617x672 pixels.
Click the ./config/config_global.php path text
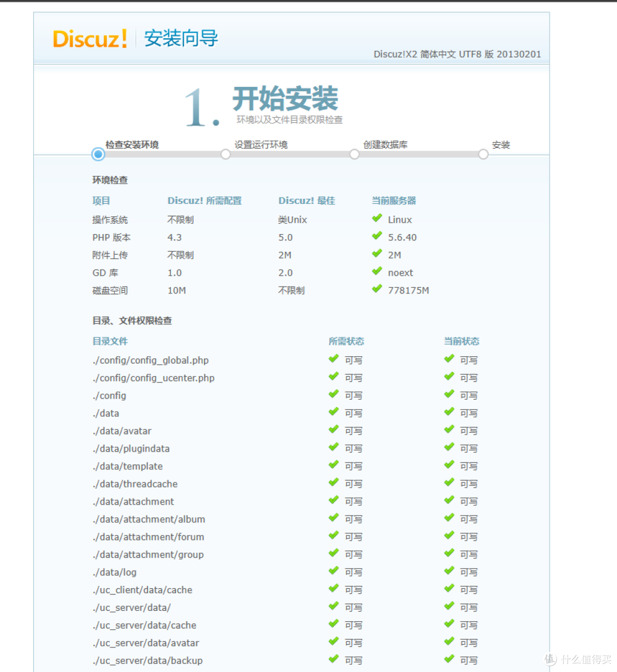click(150, 360)
